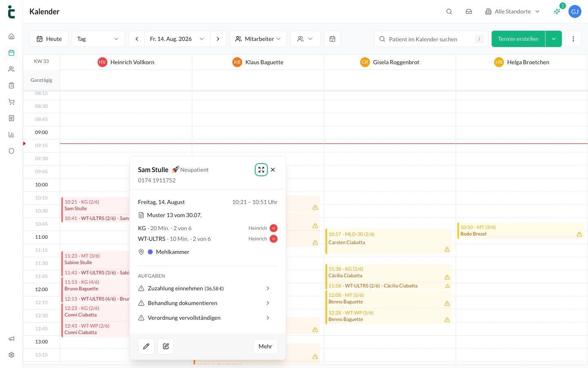Open the 11:53 KG appointment for Bruno Baguette
Image resolution: width=588 pixels, height=368 pixels.
[96, 285]
